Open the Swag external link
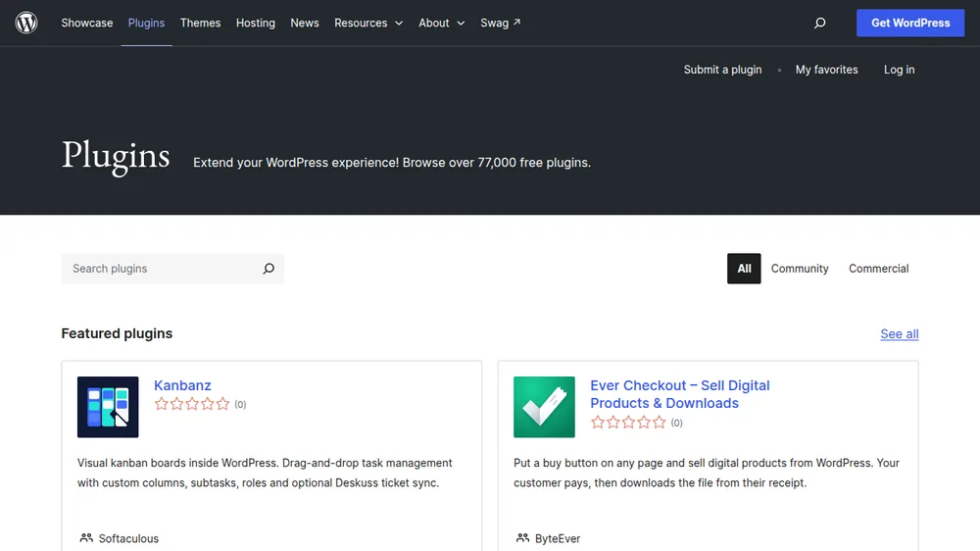 pos(500,23)
